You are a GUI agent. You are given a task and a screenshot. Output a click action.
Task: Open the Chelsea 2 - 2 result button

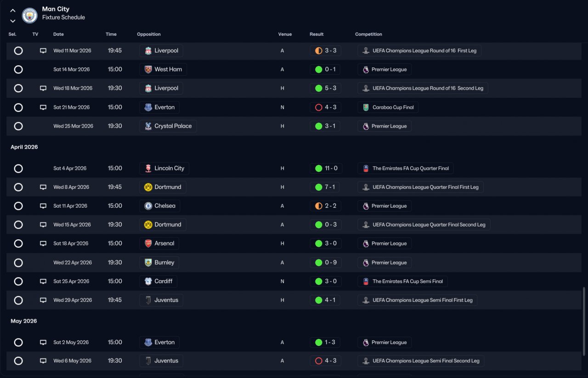click(x=325, y=206)
